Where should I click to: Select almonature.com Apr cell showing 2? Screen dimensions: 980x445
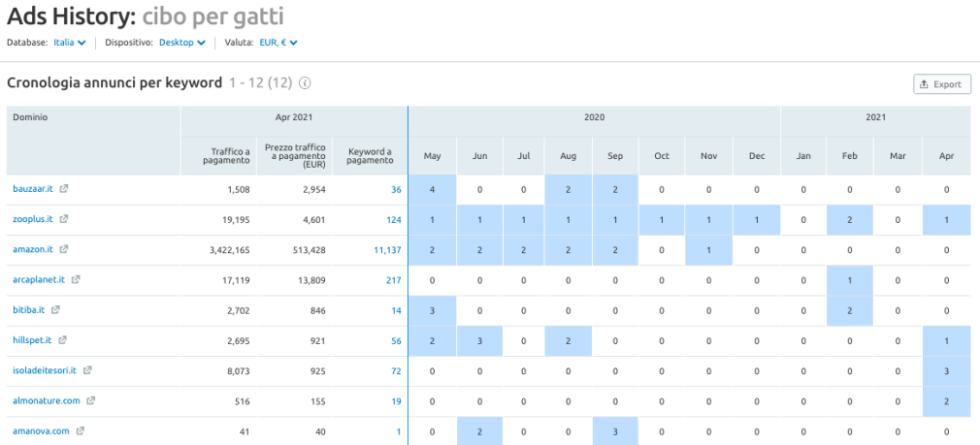pyautogui.click(x=946, y=401)
